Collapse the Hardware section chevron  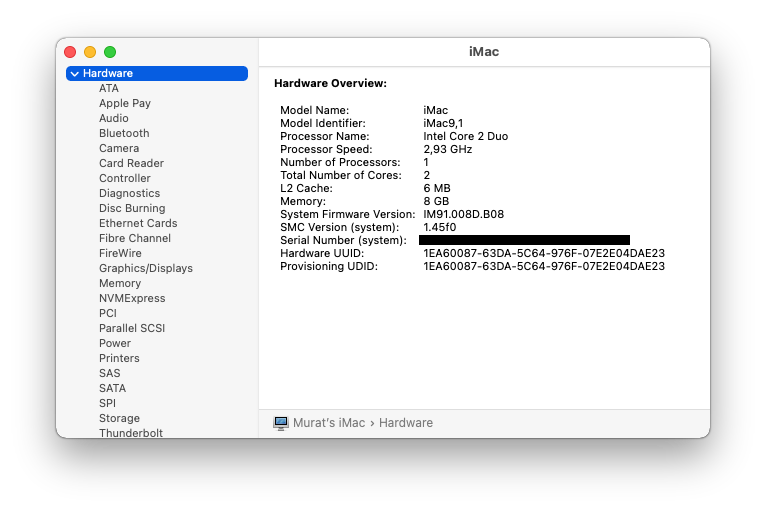click(x=75, y=74)
